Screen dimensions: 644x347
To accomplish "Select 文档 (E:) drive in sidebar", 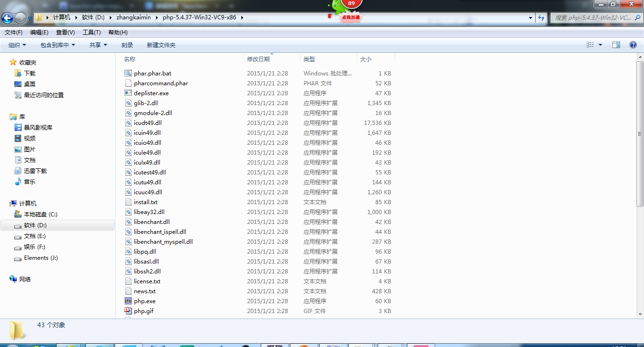I will 35,236.
